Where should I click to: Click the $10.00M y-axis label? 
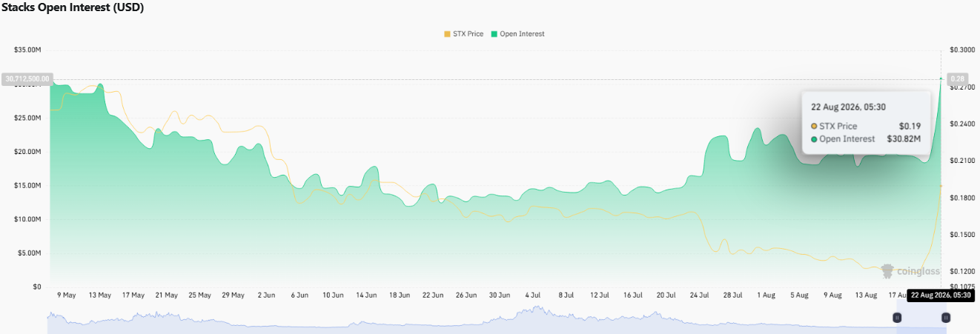(x=27, y=219)
